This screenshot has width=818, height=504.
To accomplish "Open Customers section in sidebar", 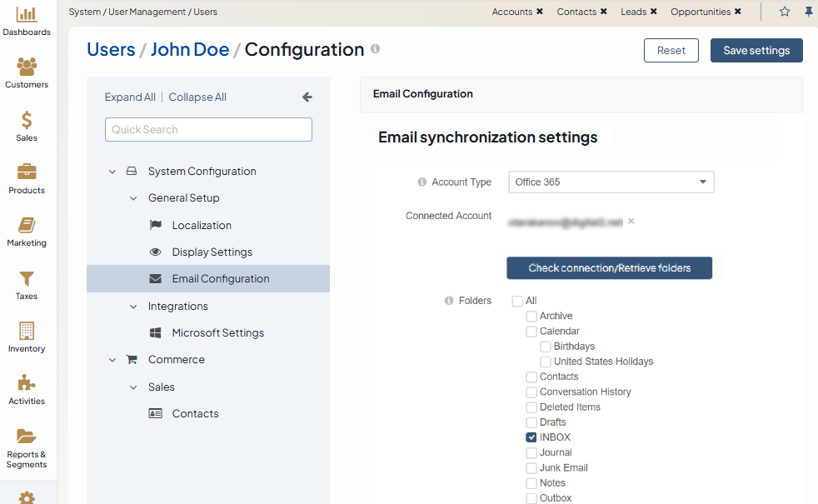I will click(x=27, y=67).
